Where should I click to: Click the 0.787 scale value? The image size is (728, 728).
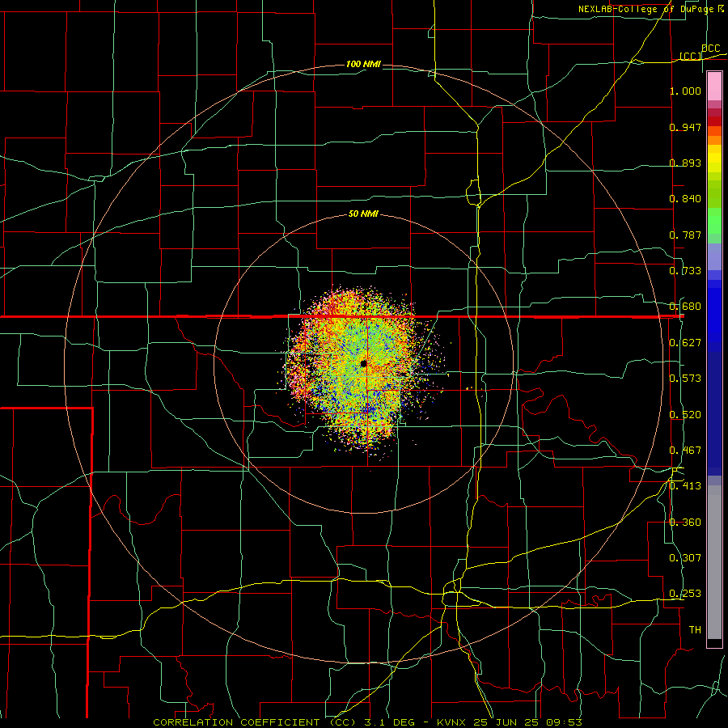pyautogui.click(x=685, y=235)
